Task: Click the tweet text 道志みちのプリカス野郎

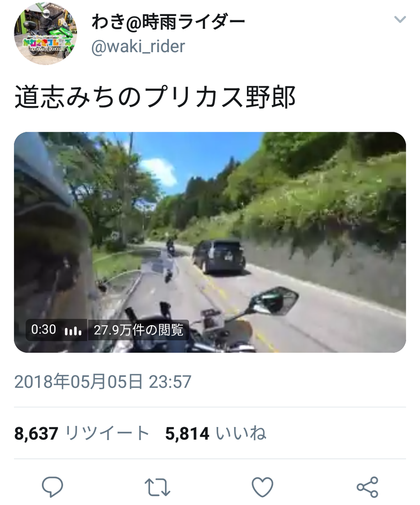Action: coord(155,98)
